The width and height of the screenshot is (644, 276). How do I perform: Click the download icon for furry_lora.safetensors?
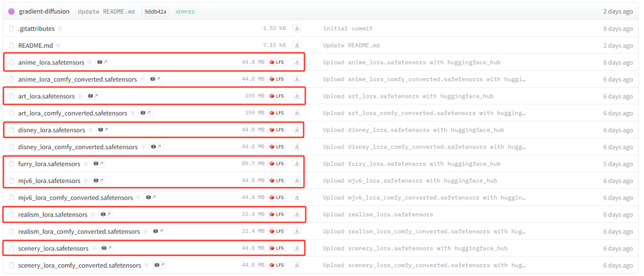pos(297,164)
